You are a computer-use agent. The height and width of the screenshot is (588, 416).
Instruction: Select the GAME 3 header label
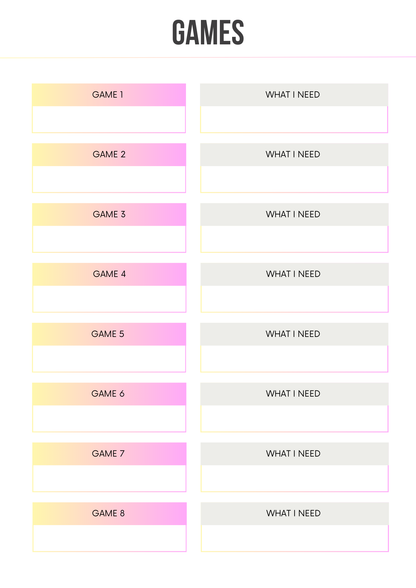[109, 214]
